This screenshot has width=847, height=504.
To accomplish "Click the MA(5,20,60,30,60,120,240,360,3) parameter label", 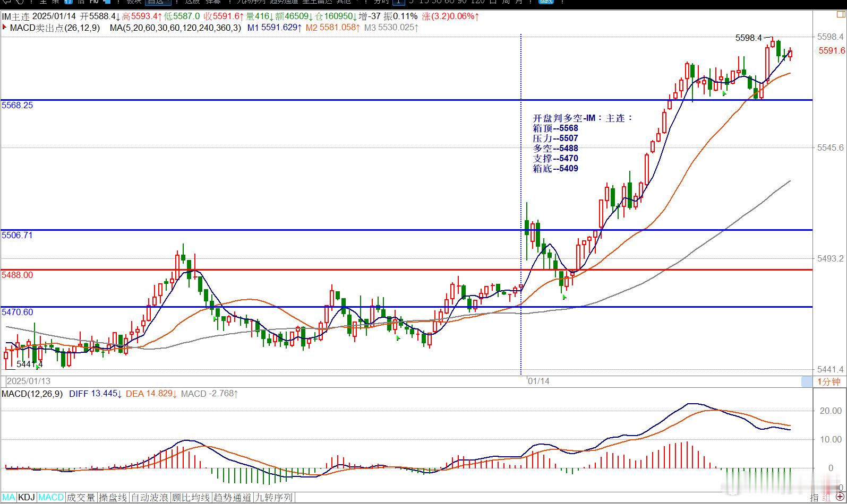I will click(x=175, y=27).
